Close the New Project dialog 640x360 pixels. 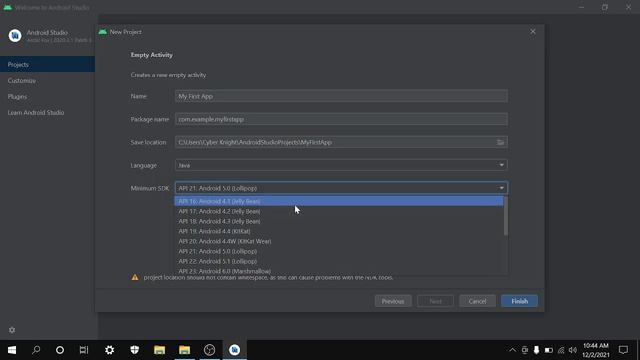[x=533, y=31]
